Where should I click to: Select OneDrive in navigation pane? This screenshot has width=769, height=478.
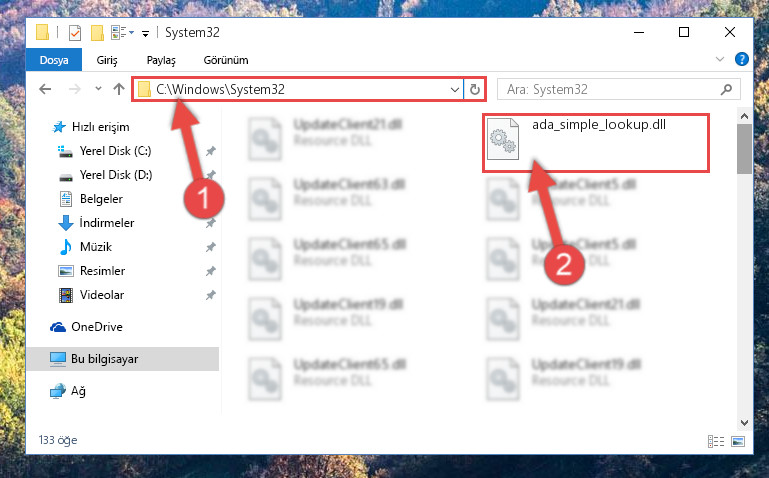point(97,327)
